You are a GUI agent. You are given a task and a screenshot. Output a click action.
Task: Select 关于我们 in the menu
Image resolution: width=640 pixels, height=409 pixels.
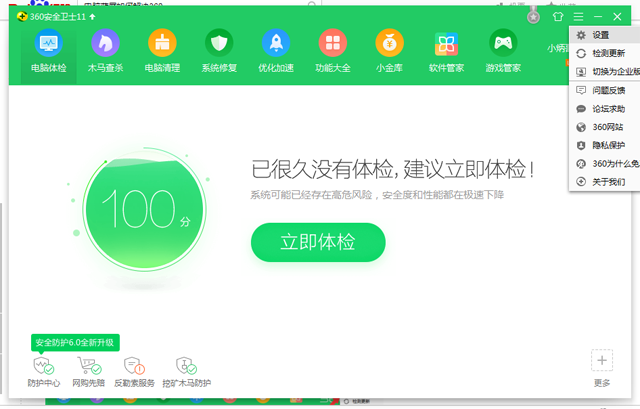(604, 182)
